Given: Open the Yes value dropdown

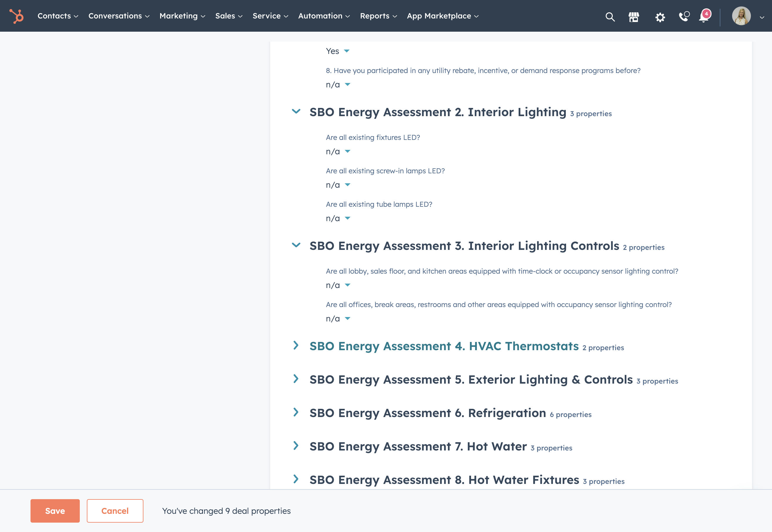Looking at the screenshot, I should click(337, 51).
